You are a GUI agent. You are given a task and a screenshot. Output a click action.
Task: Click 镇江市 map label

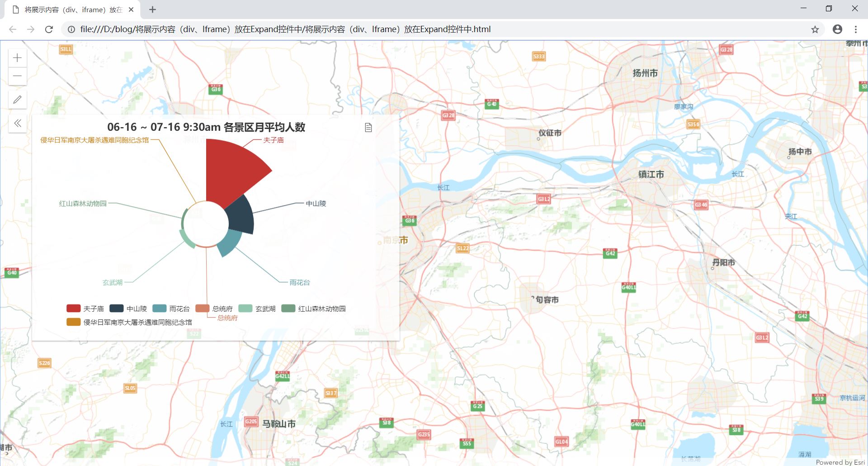pyautogui.click(x=651, y=174)
